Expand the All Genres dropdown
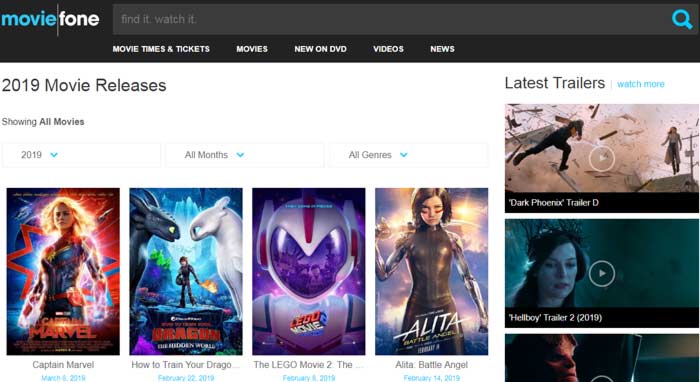The height and width of the screenshot is (382, 700). click(408, 155)
